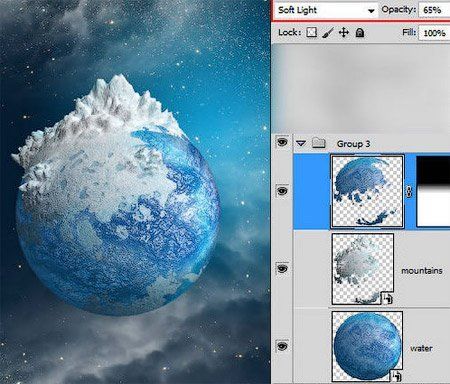
Task: Click the Opacity 65% field
Action: [x=434, y=10]
